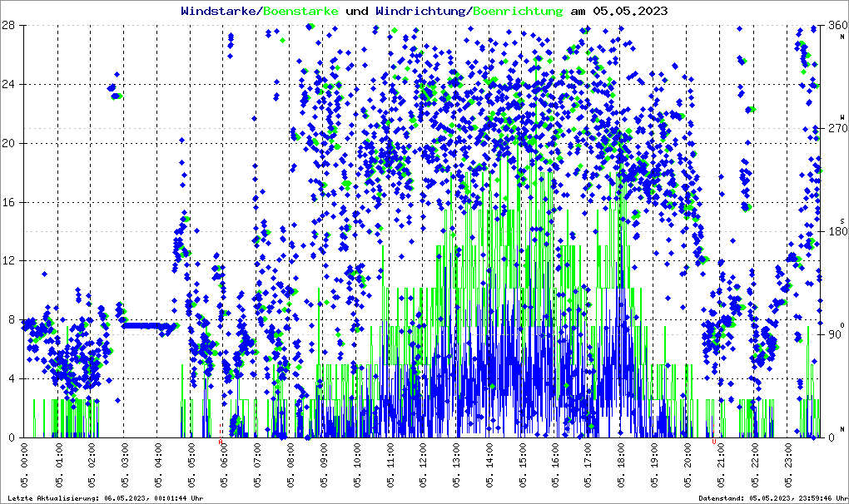Select wind speed axis value 24
The image size is (849, 504).
coord(8,84)
